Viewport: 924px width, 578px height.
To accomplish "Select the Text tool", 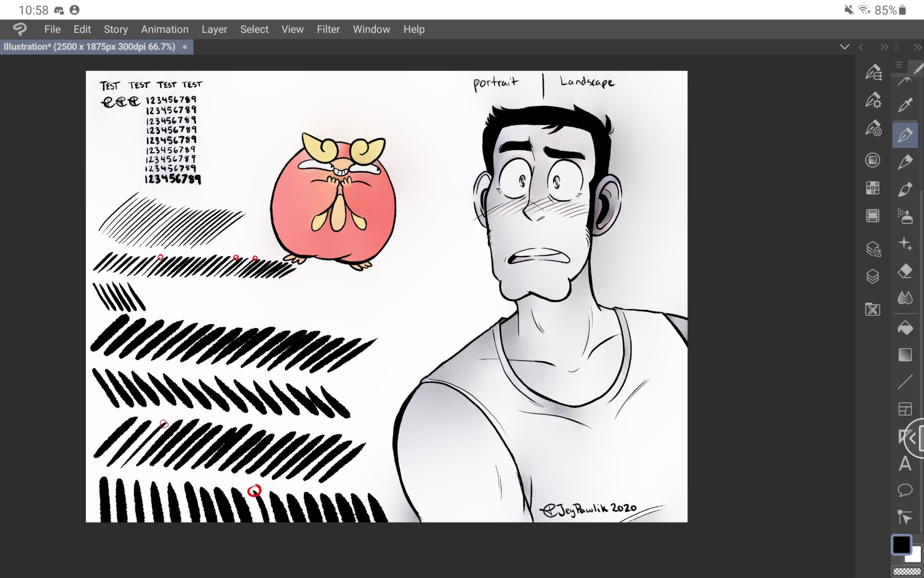I will pyautogui.click(x=905, y=463).
